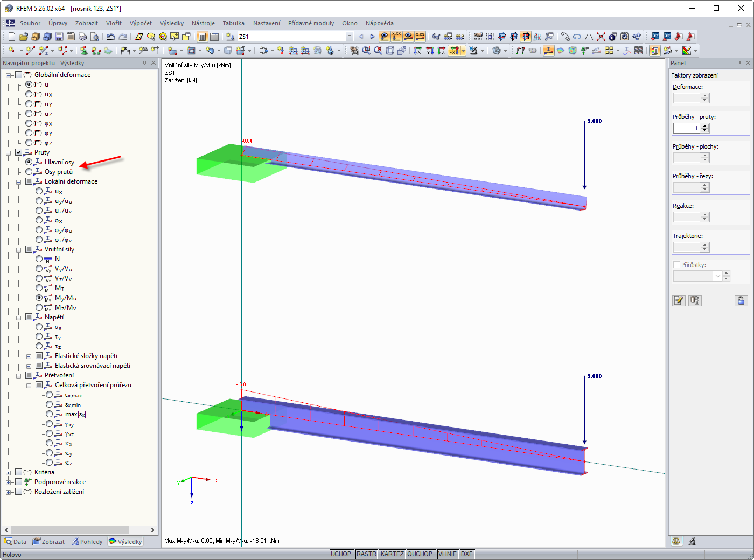The height and width of the screenshot is (560, 754).
Task: Switch to the Data navigator tab
Action: click(x=15, y=542)
